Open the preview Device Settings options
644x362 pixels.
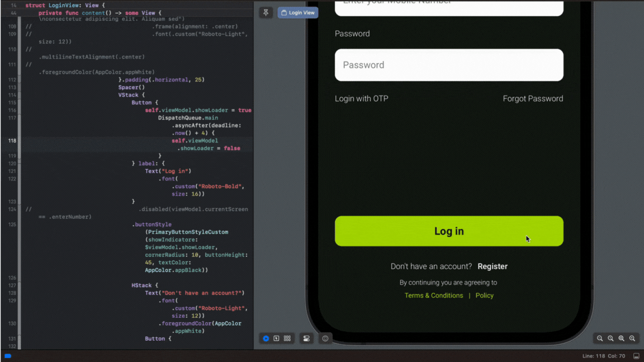tap(306, 338)
